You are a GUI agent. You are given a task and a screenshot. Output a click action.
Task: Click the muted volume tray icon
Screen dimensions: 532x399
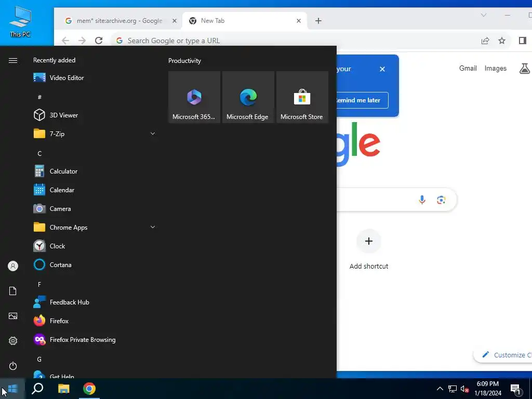click(464, 389)
